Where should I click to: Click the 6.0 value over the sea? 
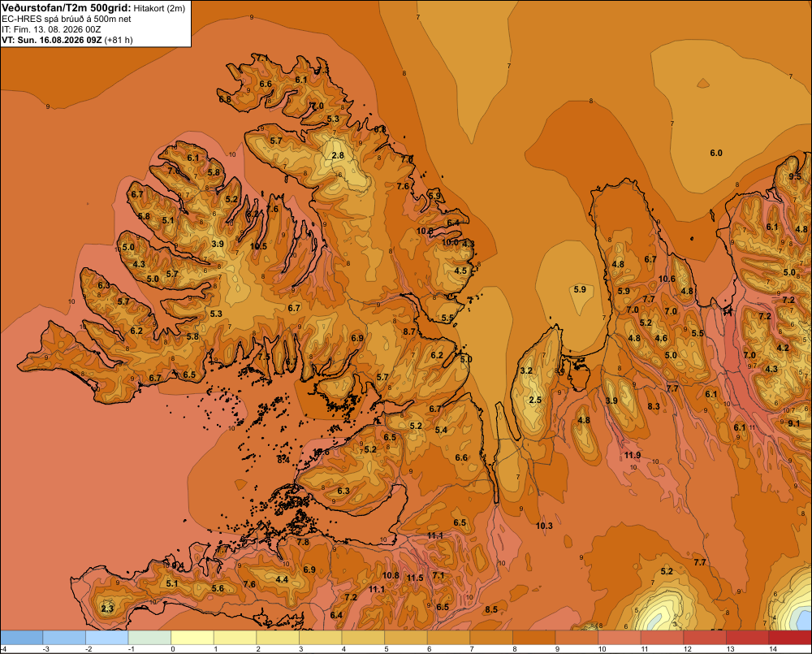[715, 153]
